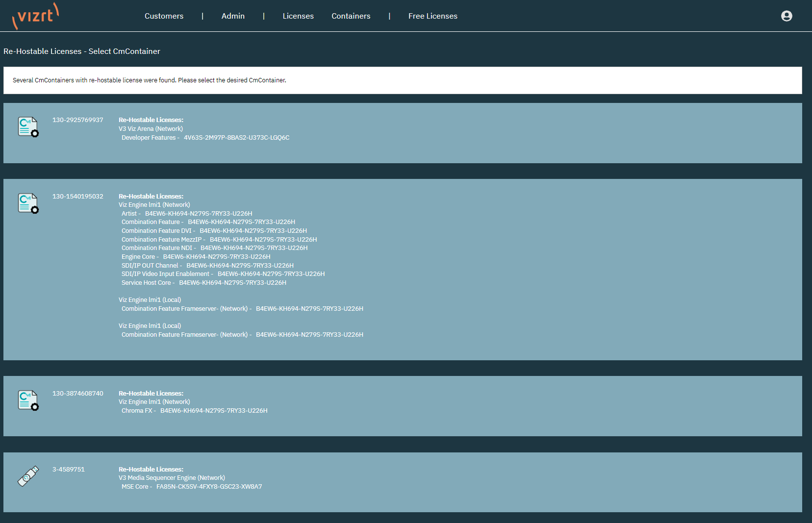Select dongle serial 3-4589751
This screenshot has width=812, height=523.
click(x=69, y=470)
